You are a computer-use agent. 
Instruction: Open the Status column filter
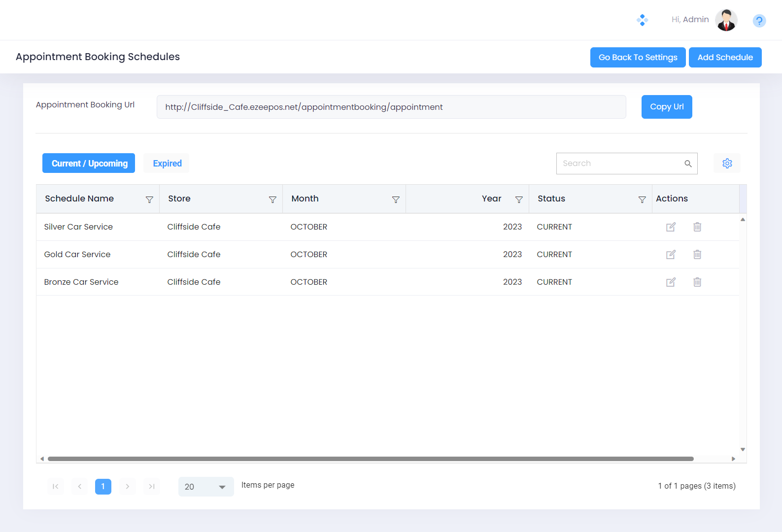pos(642,199)
